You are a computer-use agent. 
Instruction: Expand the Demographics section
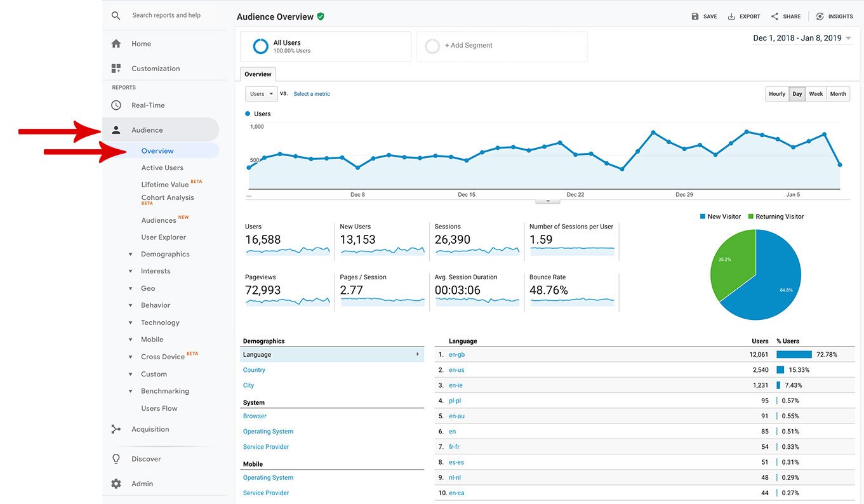pyautogui.click(x=131, y=254)
